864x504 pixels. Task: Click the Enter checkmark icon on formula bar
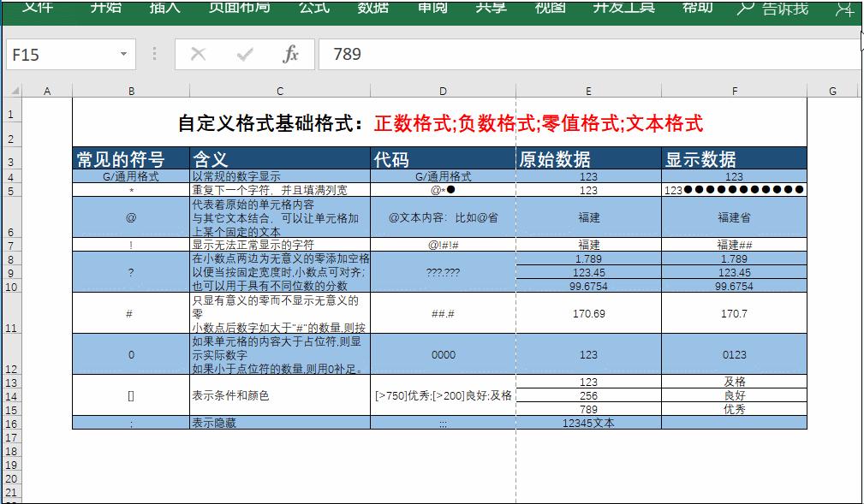pyautogui.click(x=244, y=54)
